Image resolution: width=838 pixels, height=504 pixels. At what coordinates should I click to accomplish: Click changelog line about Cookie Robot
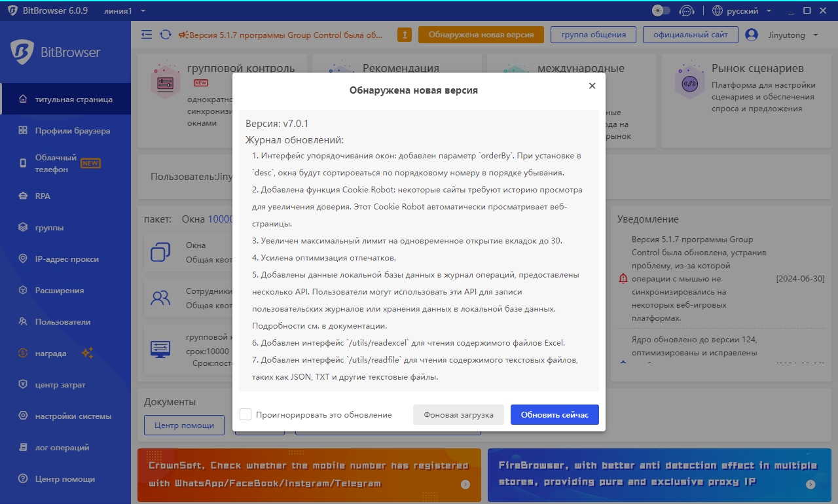[x=417, y=206]
